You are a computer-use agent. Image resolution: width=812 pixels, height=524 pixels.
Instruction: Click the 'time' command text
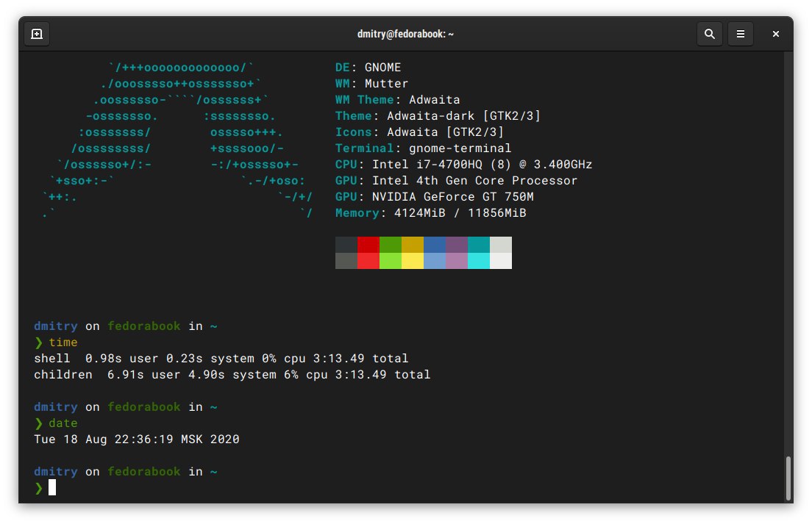tap(63, 342)
